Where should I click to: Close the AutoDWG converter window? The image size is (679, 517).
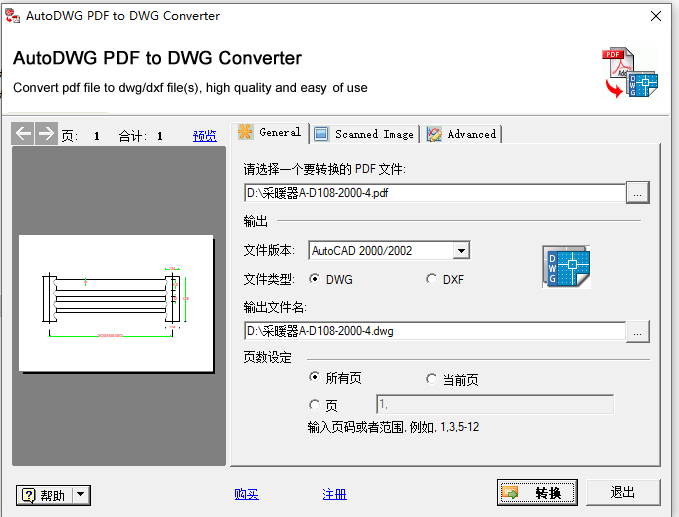[x=656, y=16]
